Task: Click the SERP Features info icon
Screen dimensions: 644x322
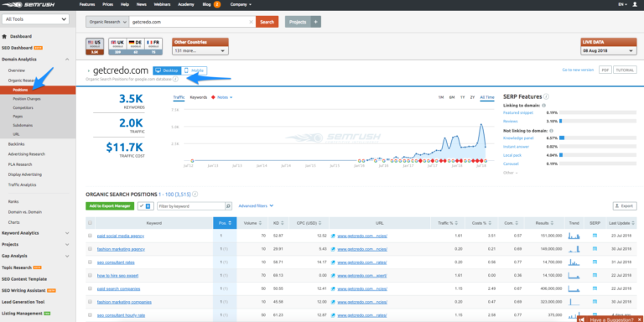Action: [x=546, y=96]
